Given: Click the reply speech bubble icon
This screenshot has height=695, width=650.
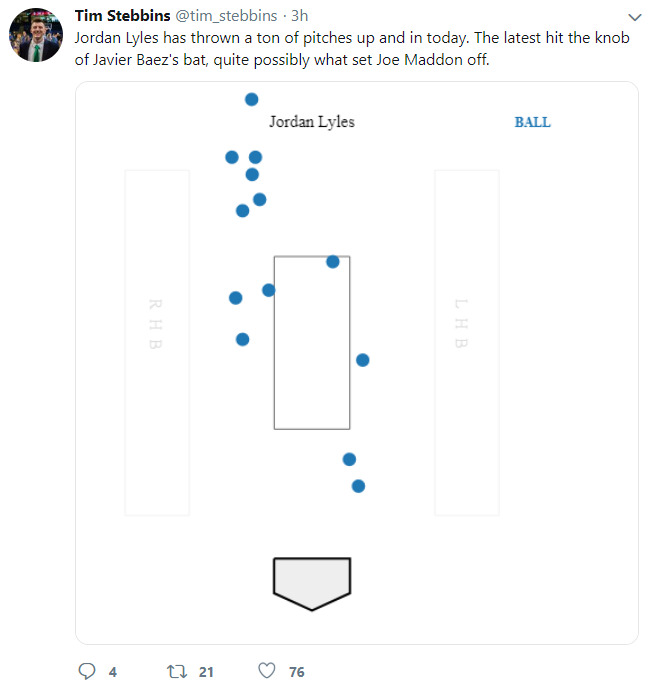Looking at the screenshot, I should point(86,671).
